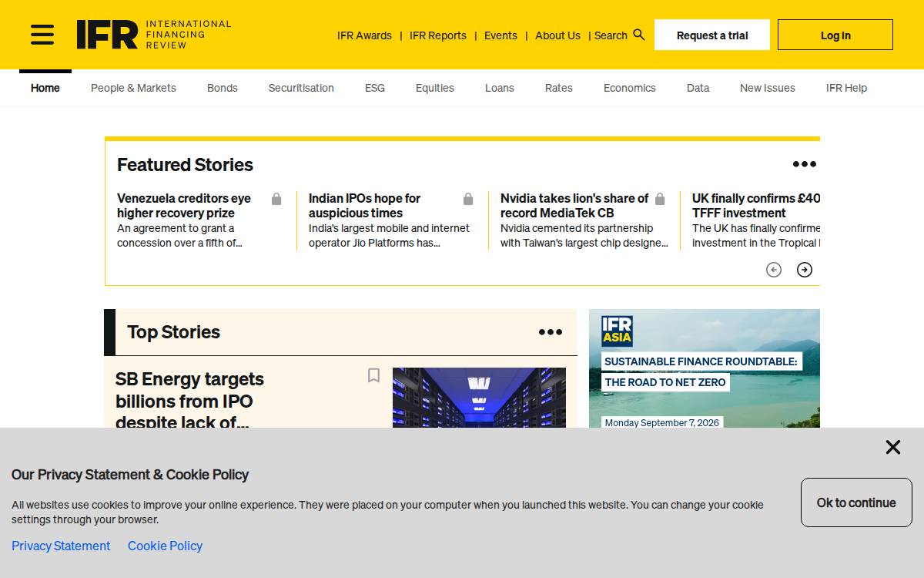
Task: Select the Home tab
Action: pyautogui.click(x=45, y=88)
